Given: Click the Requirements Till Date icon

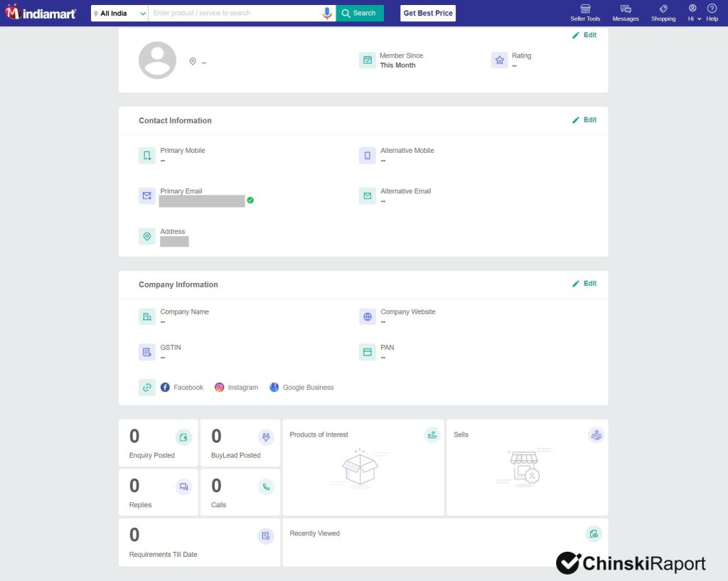Looking at the screenshot, I should (266, 536).
